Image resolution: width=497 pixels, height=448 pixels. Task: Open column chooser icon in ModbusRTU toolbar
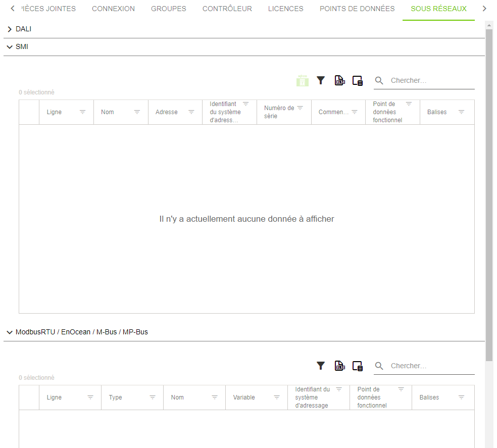point(358,366)
